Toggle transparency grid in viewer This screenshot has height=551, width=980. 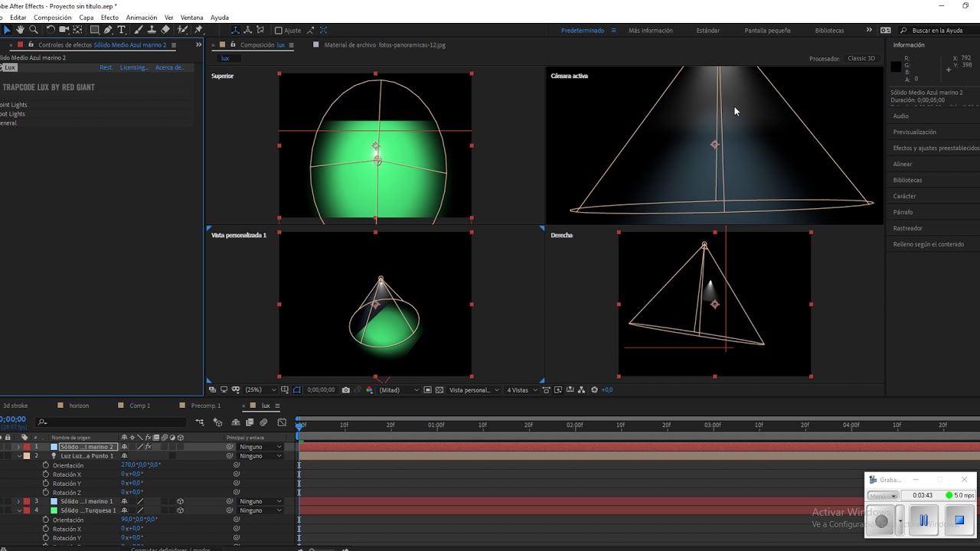[439, 390]
